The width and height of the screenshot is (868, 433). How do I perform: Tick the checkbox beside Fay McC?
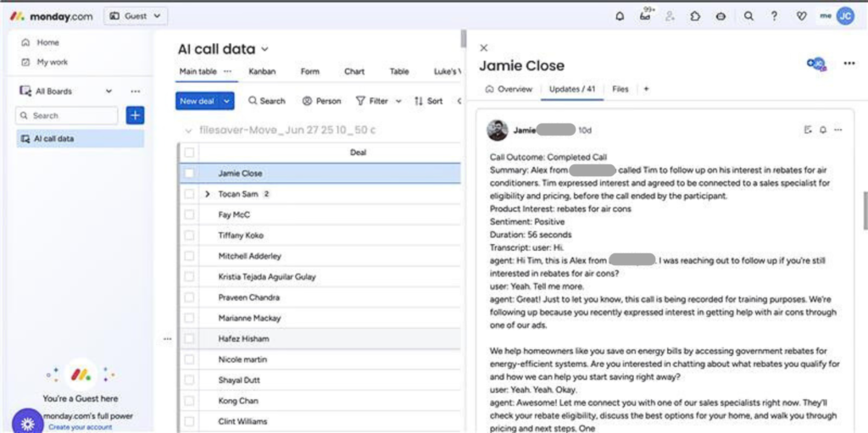(x=189, y=214)
